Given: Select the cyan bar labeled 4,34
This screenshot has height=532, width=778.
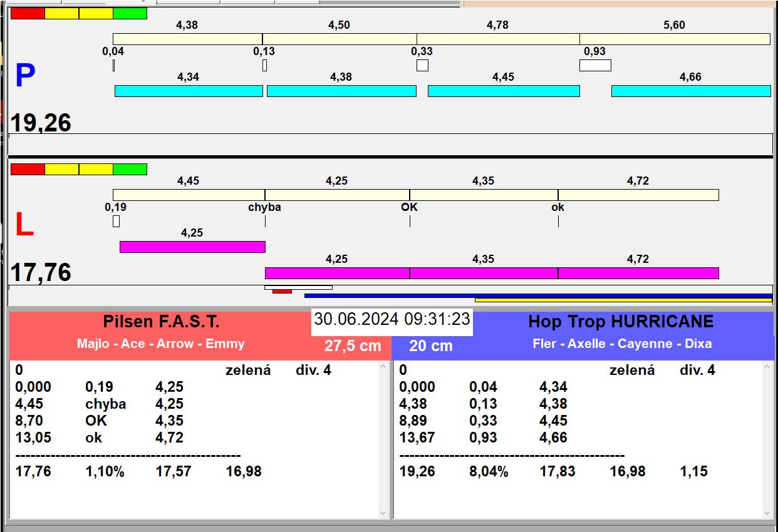Looking at the screenshot, I should [x=189, y=91].
